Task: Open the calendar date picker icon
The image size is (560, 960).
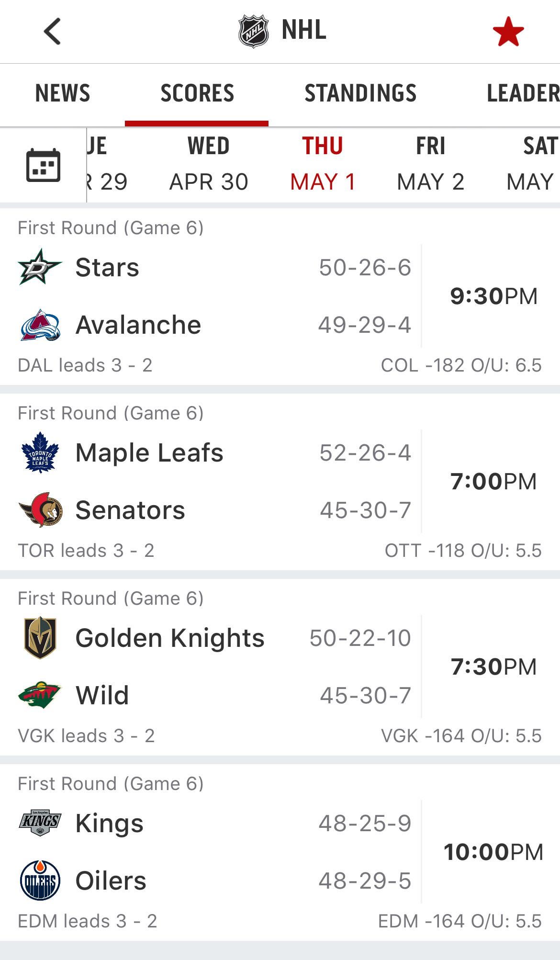Action: click(x=43, y=165)
